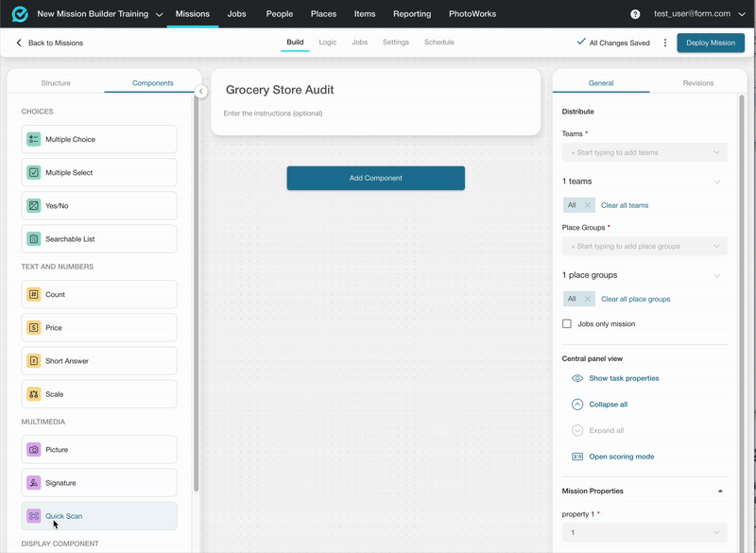Click the Back to Missions arrow
The height and width of the screenshot is (553, 756).
pyautogui.click(x=19, y=43)
